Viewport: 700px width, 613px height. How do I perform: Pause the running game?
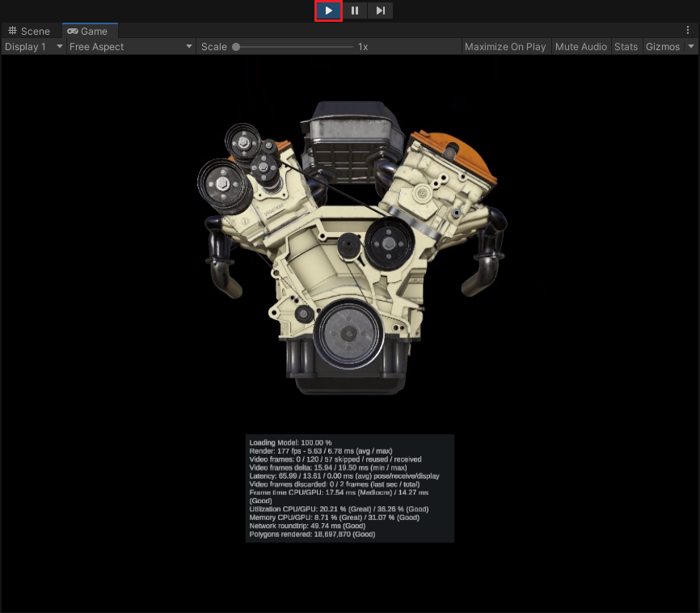pos(354,11)
